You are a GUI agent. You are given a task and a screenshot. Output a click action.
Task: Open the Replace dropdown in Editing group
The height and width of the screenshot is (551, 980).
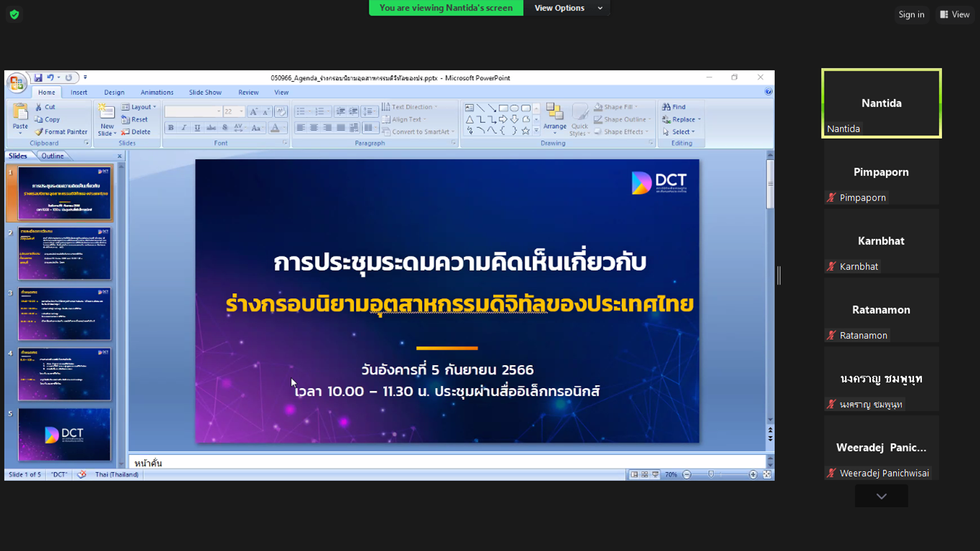(682, 120)
